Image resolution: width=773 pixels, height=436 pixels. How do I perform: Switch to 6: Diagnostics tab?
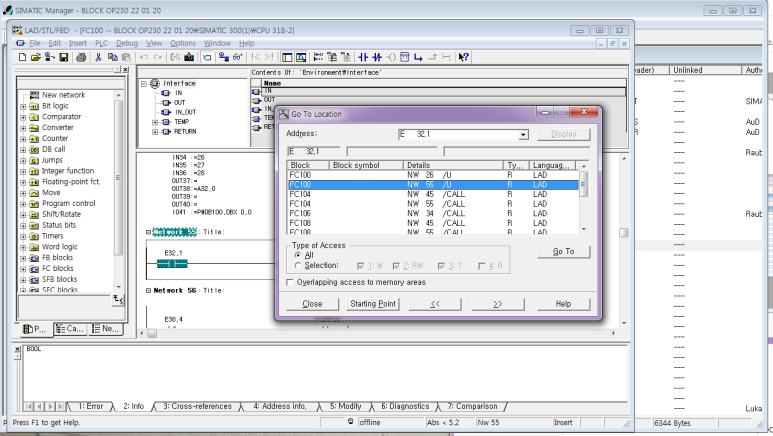[x=405, y=406]
